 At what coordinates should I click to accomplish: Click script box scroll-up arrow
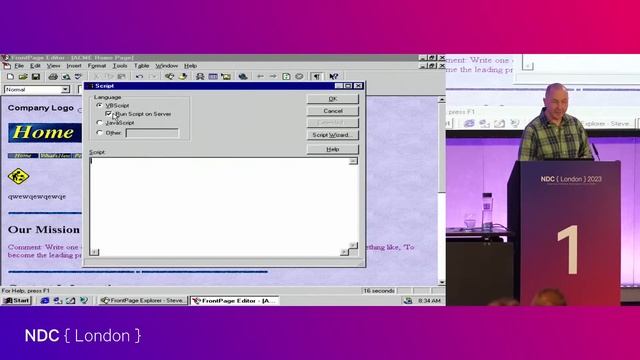(x=353, y=161)
